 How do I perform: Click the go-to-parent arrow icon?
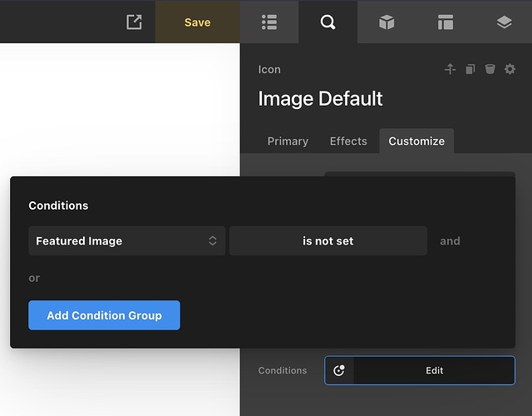(450, 69)
